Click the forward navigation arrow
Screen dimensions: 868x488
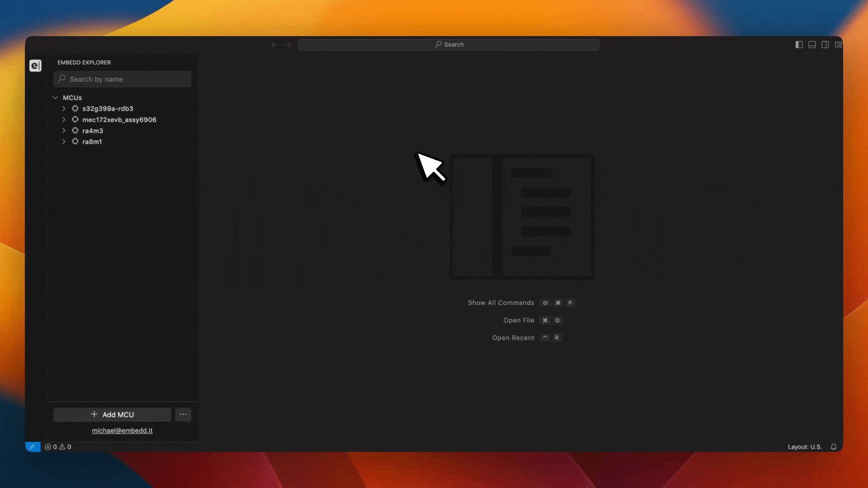click(288, 45)
